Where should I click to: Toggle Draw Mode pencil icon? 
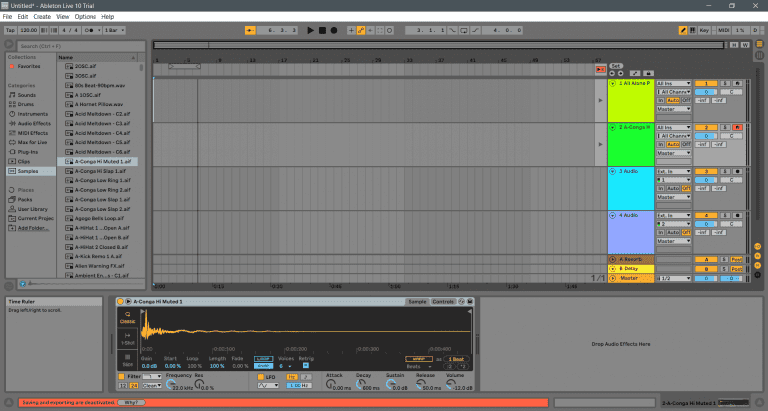point(683,30)
